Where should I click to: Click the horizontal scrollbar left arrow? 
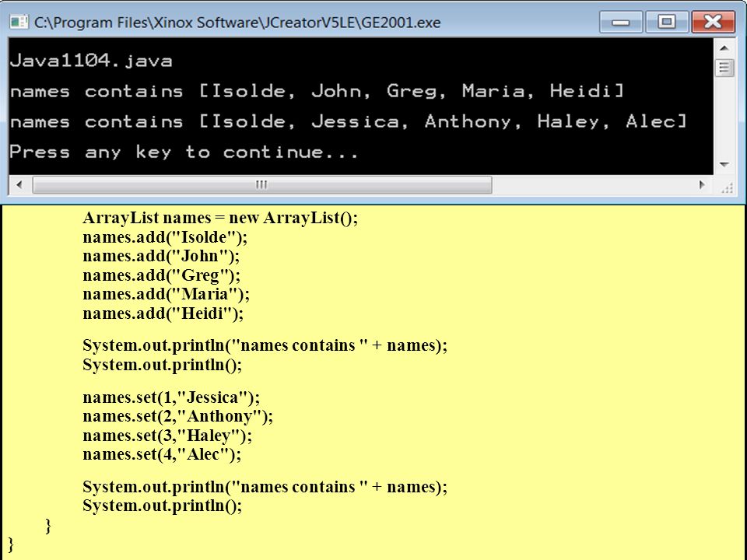19,185
